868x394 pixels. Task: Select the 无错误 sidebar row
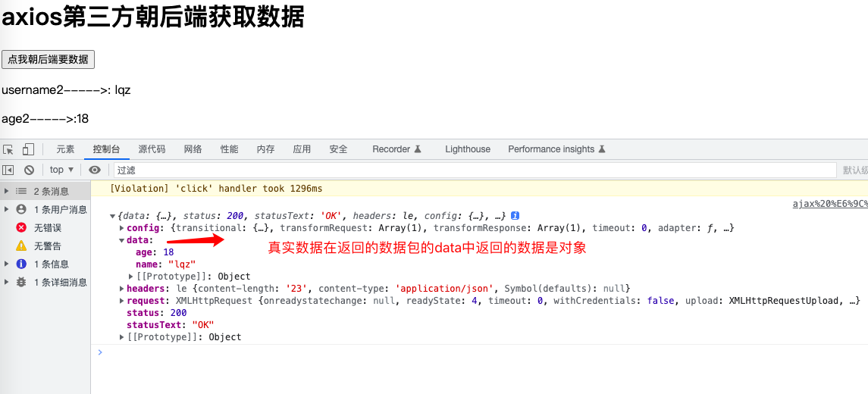(45, 227)
